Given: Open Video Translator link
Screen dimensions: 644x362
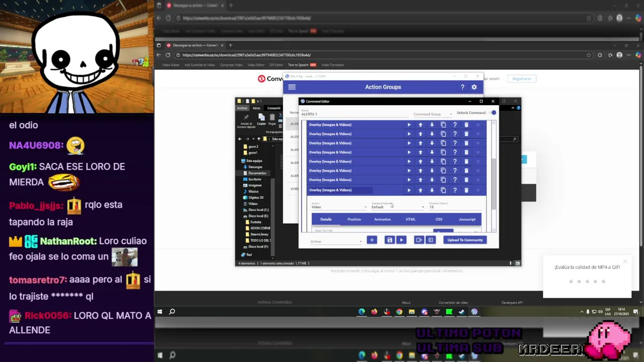Looking at the screenshot, I should pos(333,65).
